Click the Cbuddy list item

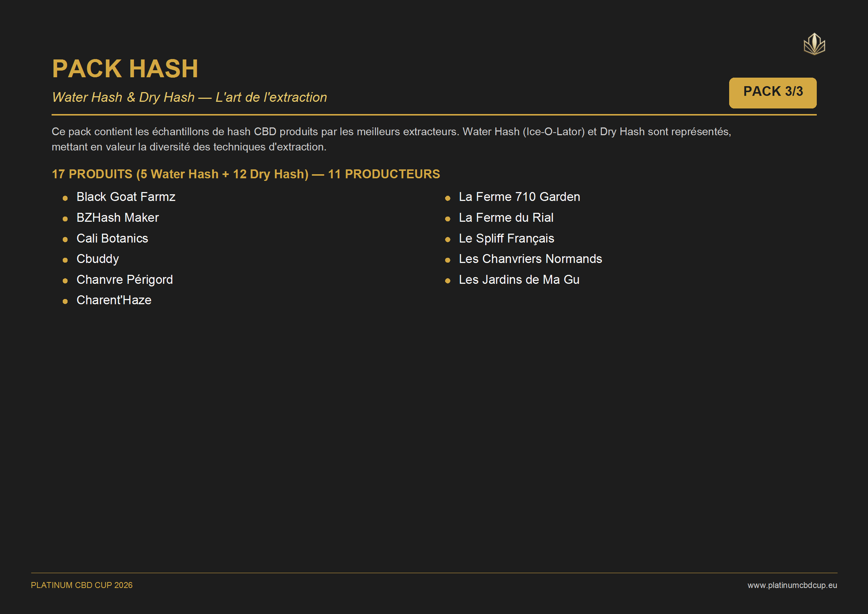point(98,259)
